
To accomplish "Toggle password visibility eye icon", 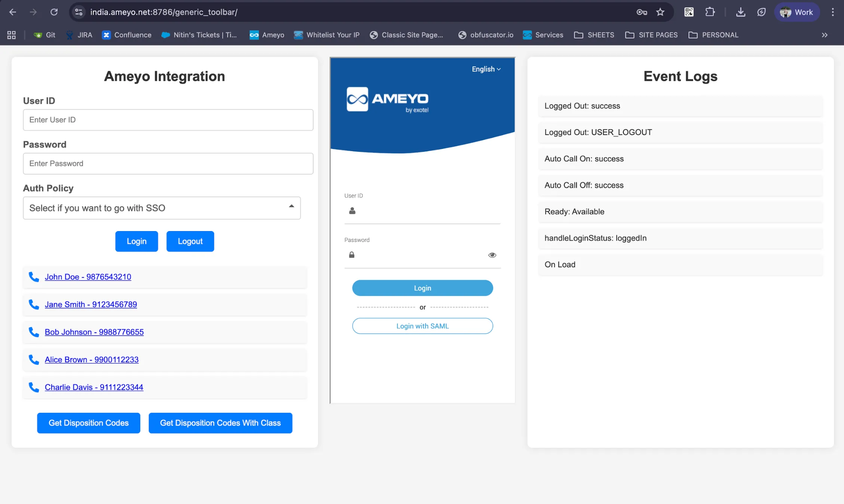I will pos(492,255).
